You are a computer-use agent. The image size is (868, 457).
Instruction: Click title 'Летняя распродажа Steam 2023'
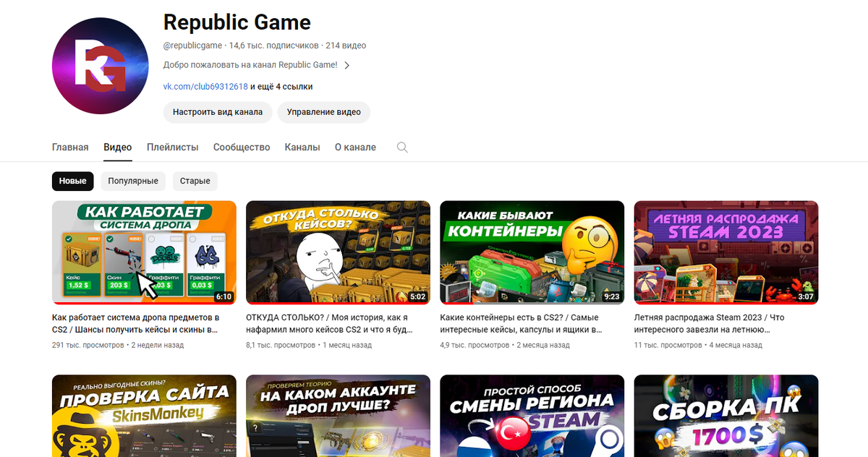point(709,323)
